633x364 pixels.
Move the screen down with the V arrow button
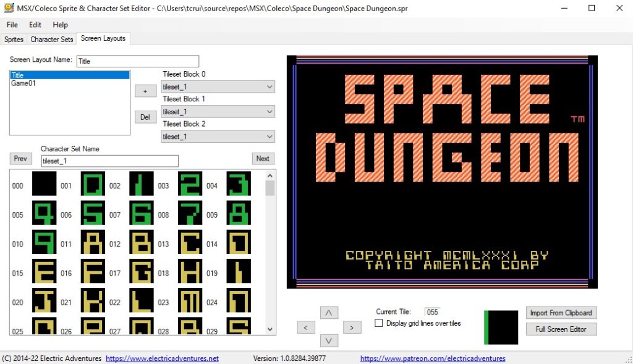point(329,341)
